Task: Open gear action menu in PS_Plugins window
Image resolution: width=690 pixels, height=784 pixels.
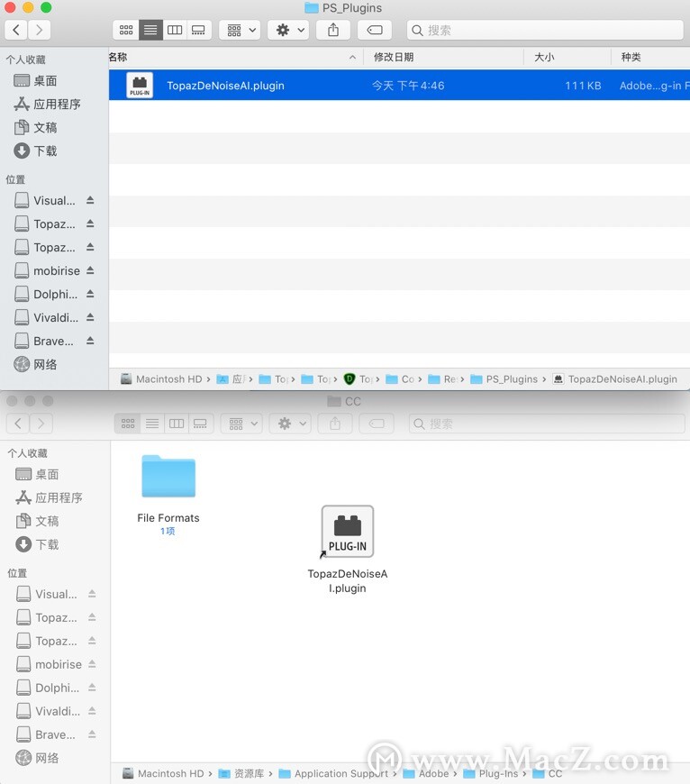Action: coord(289,30)
